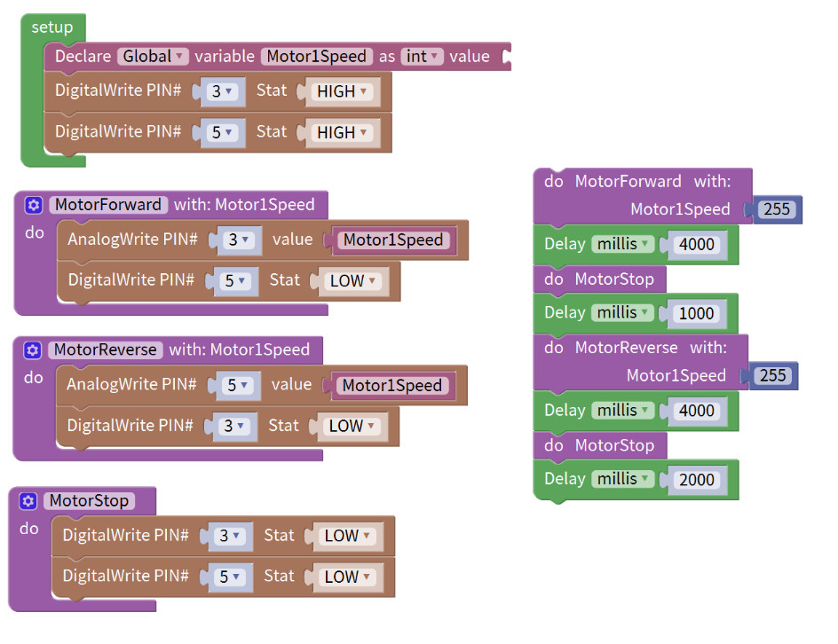Select the setup block header

pos(52,27)
